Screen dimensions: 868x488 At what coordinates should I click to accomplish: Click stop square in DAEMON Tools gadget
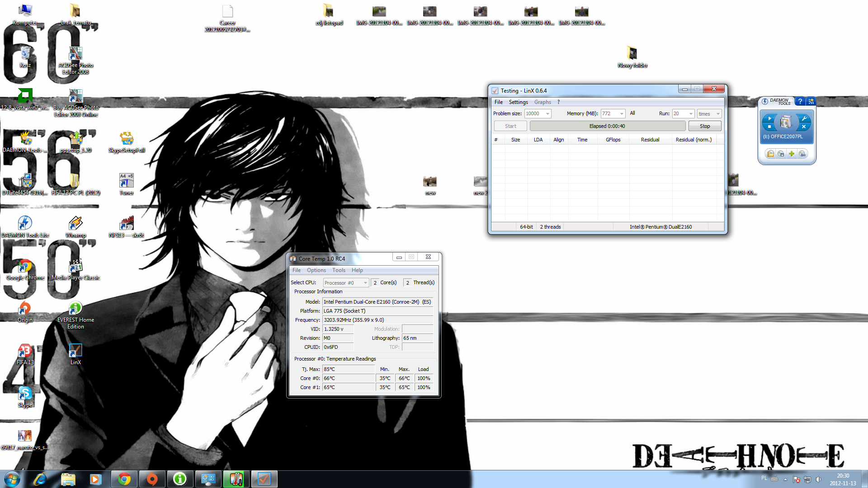[x=769, y=127]
